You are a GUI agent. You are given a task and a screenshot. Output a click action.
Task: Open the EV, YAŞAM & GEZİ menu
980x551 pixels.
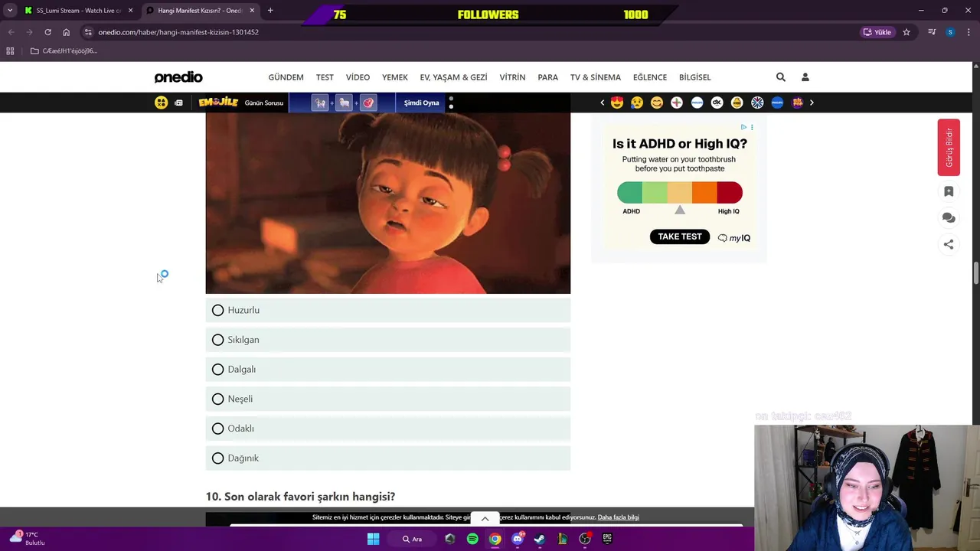pos(453,77)
